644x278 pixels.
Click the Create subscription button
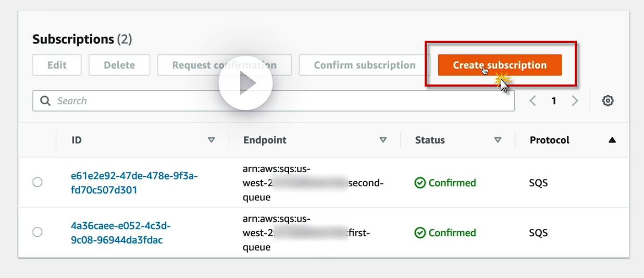499,65
